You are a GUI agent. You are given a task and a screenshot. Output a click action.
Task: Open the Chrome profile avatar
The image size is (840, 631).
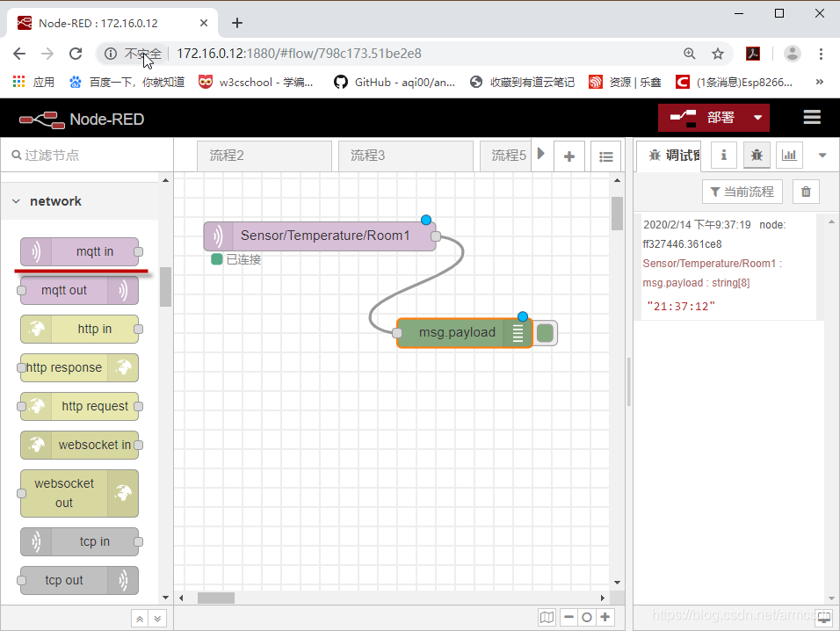pos(793,54)
